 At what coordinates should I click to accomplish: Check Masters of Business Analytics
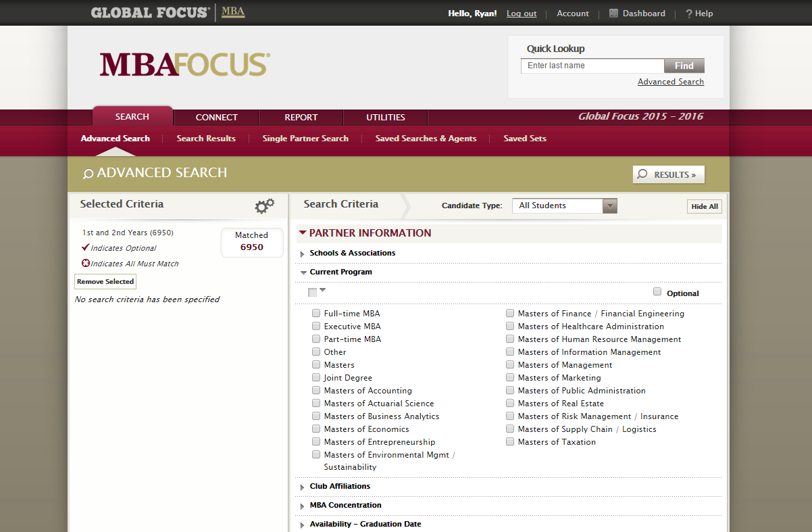coord(316,416)
